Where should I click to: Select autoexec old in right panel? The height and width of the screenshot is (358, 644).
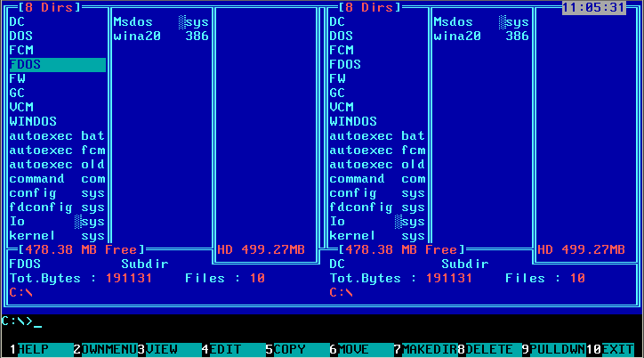click(377, 165)
